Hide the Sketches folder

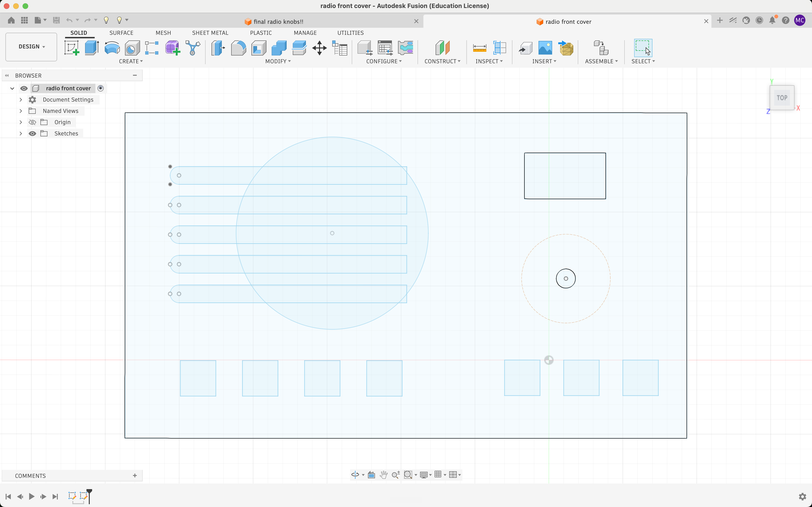(32, 134)
